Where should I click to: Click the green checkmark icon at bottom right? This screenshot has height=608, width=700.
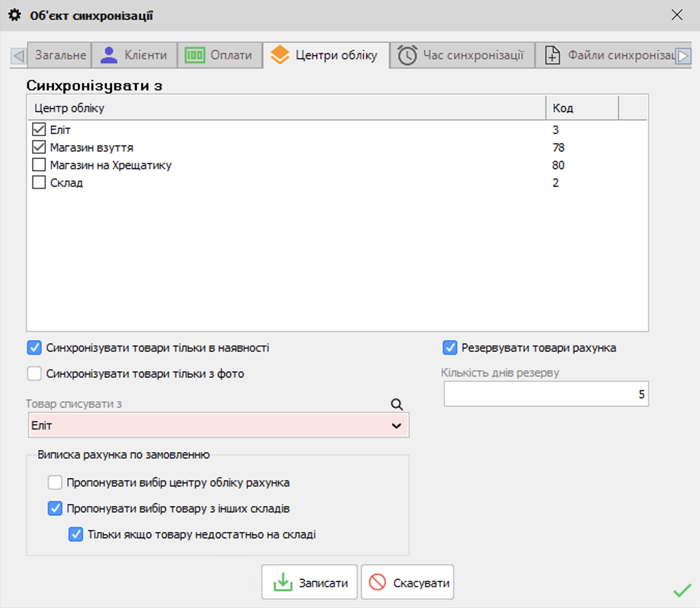point(682,590)
